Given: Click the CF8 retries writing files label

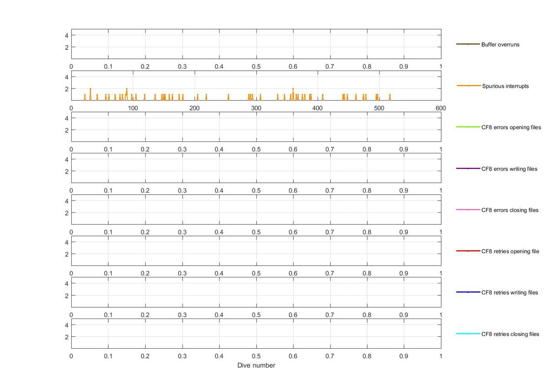Looking at the screenshot, I should 510,292.
